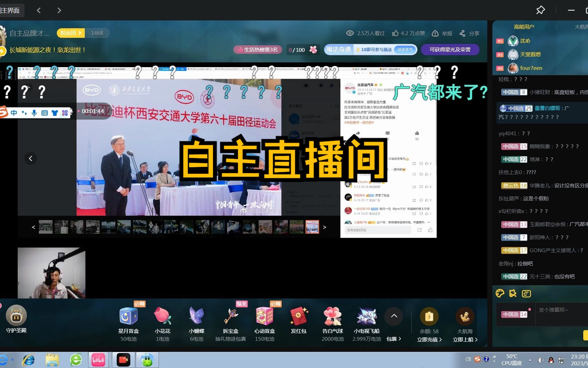Open the Sogou IME skin shirt icon
Screen dimensions: 588x368
[x=55, y=113]
